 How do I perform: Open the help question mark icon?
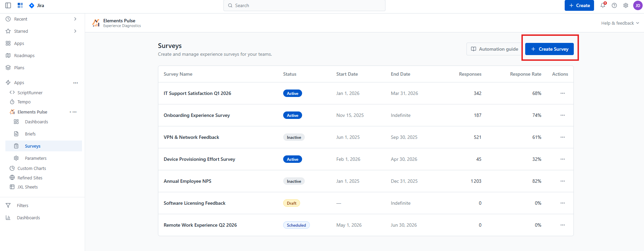coord(614,5)
